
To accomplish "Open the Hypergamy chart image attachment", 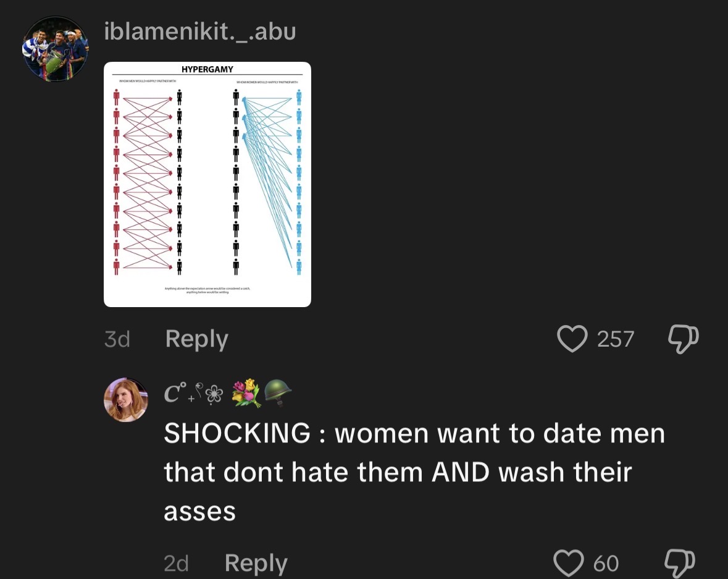I will (x=207, y=184).
